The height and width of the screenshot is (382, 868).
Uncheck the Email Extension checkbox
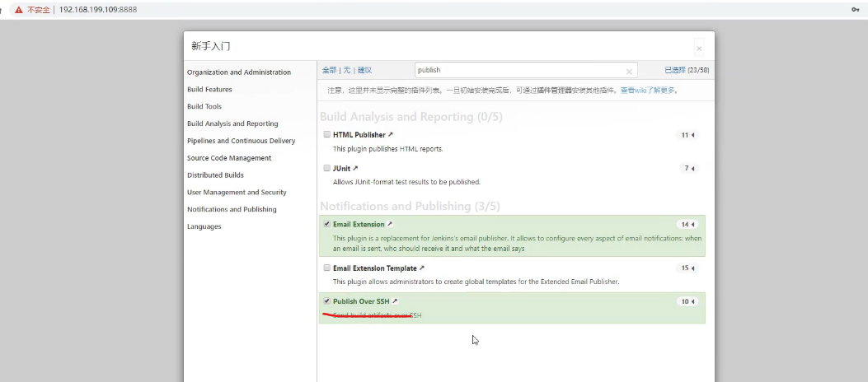tap(327, 224)
